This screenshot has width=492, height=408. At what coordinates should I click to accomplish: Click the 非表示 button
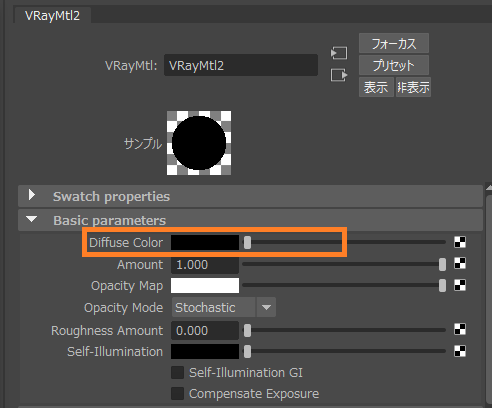click(x=413, y=87)
